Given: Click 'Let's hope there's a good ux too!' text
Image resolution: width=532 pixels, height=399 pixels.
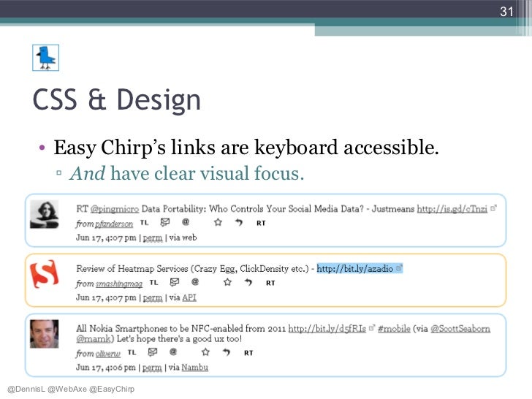Looking at the screenshot, I should pos(179,338).
